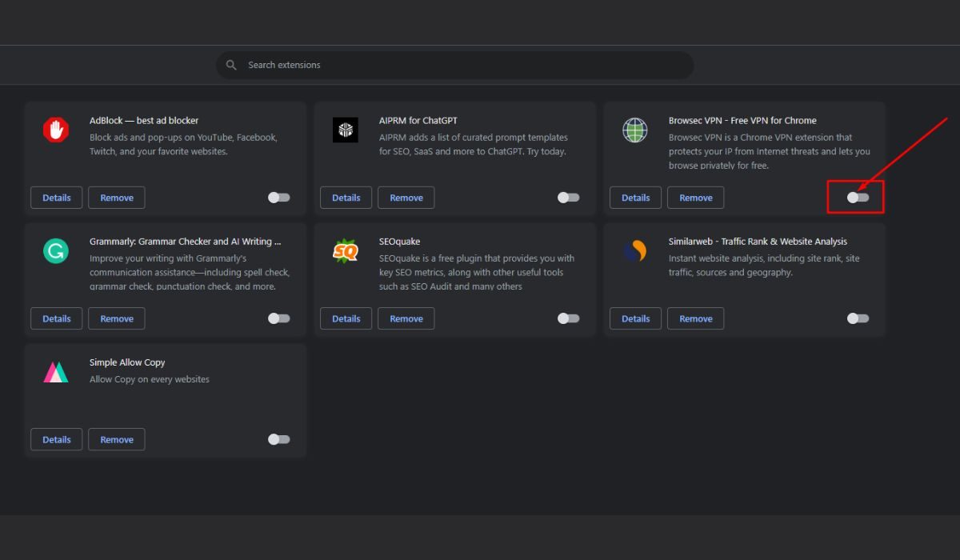Open Grammarly extension Details
Image resolution: width=960 pixels, height=560 pixels.
click(x=57, y=318)
